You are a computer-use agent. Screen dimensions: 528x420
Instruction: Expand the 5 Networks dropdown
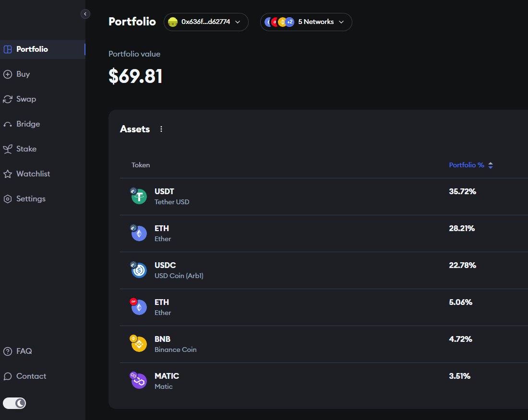[x=306, y=22]
